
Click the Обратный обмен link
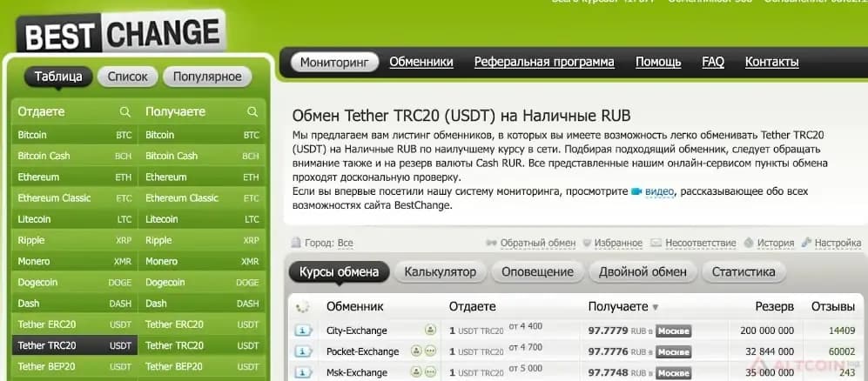point(537,243)
